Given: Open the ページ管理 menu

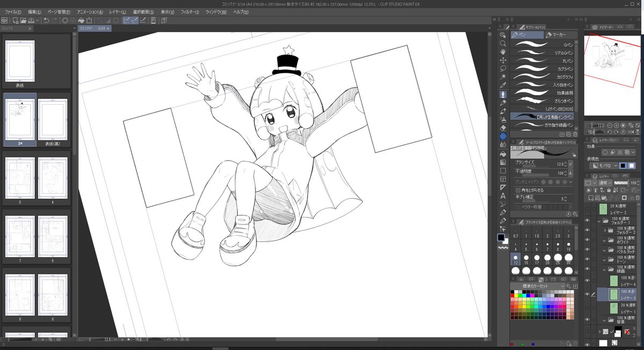Looking at the screenshot, I should click(x=59, y=12).
